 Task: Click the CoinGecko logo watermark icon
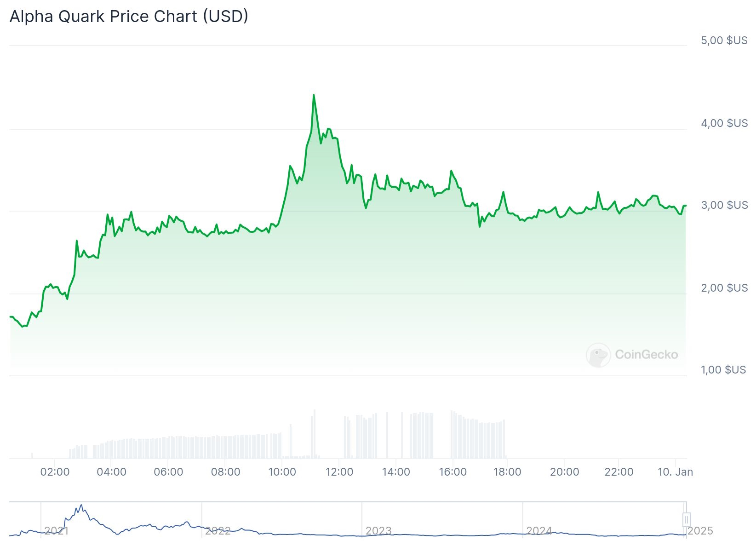[x=598, y=355]
